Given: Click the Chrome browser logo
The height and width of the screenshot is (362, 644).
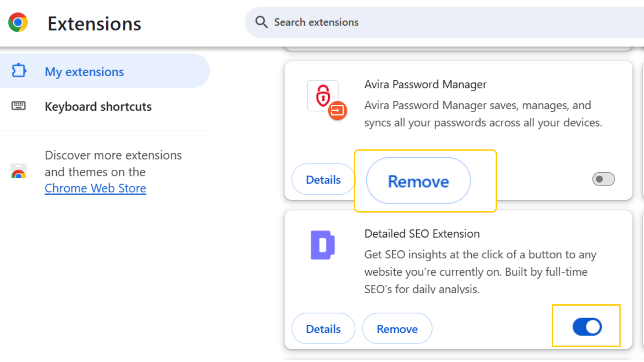Looking at the screenshot, I should (x=18, y=22).
